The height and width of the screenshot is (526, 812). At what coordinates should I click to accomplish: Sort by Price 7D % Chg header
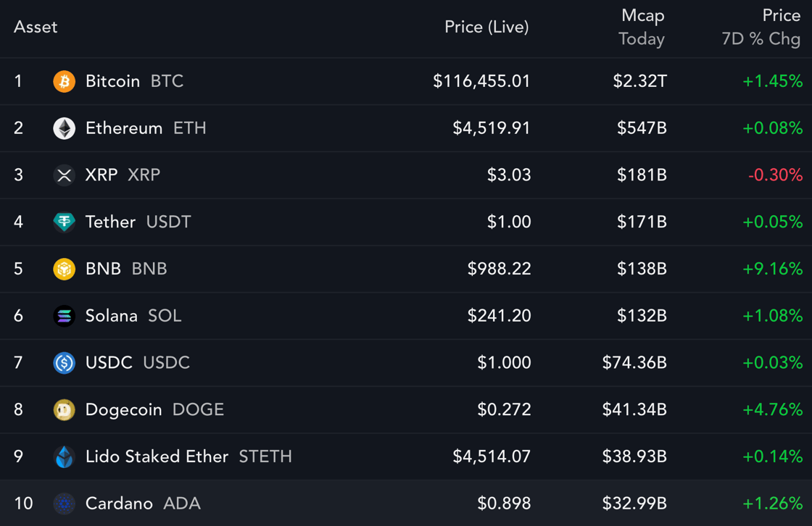click(761, 27)
